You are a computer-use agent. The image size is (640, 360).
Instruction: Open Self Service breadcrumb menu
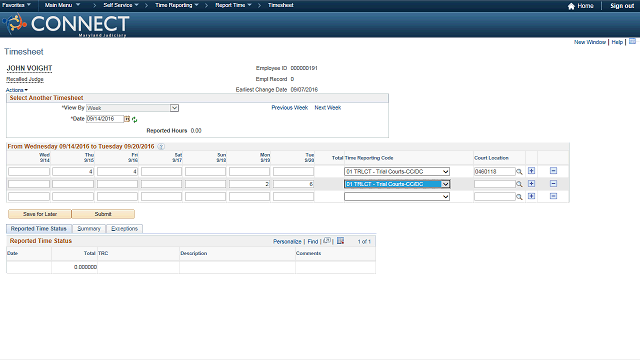[x=121, y=5]
